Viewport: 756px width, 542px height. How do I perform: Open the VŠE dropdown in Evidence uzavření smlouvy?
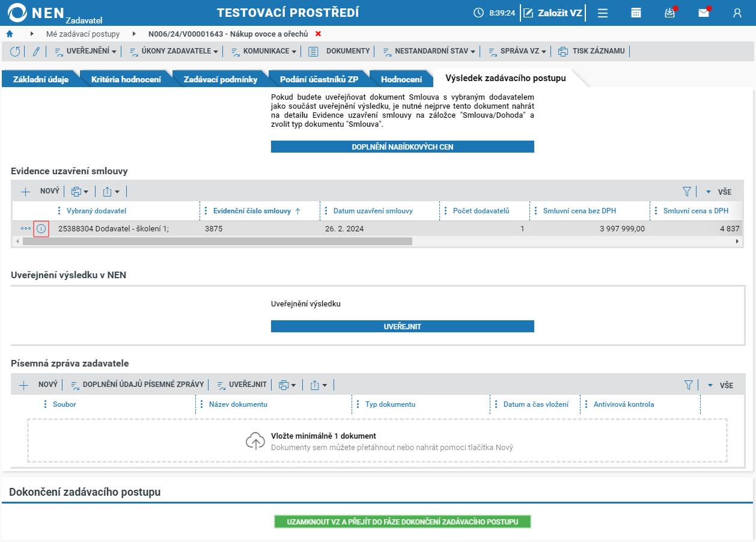[x=719, y=192]
